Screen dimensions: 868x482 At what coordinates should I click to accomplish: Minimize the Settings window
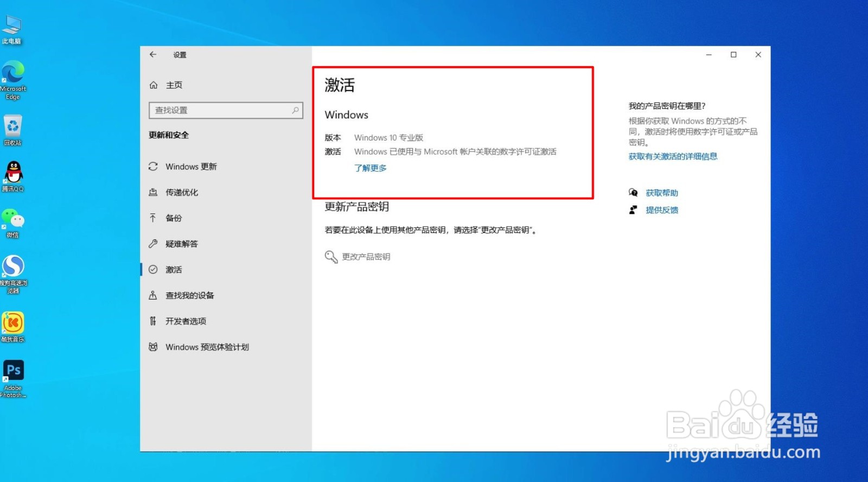click(x=709, y=55)
